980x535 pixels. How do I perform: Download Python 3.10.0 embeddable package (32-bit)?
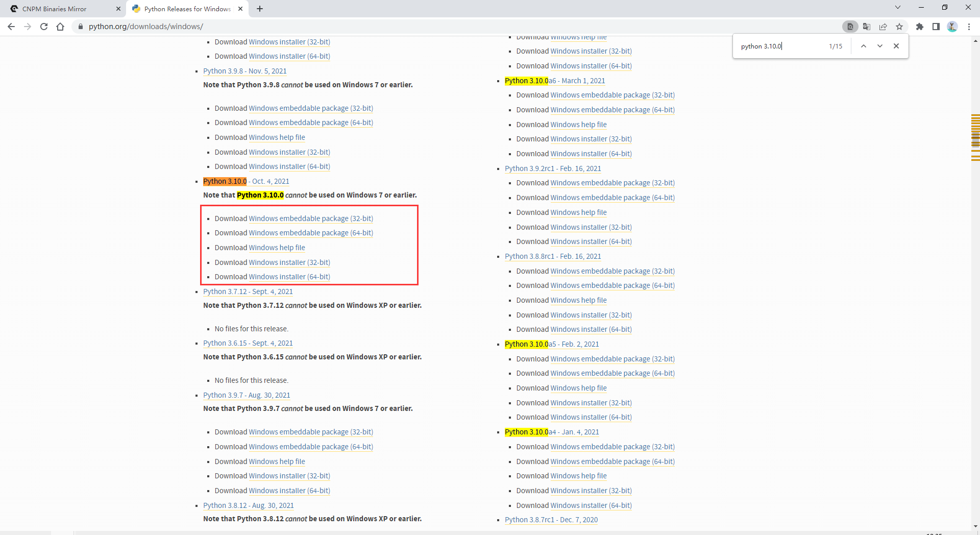tap(311, 218)
